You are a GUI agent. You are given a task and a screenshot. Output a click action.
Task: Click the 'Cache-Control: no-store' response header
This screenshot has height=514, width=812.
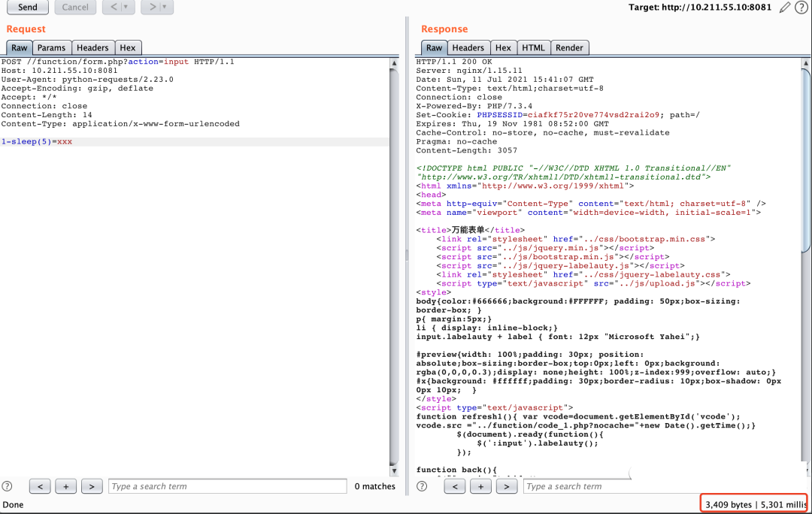543,132
